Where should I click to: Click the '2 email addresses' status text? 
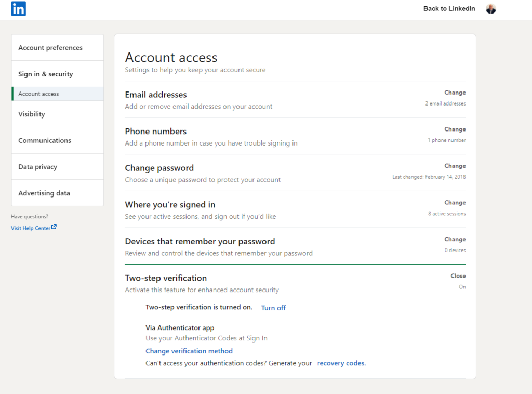(445, 103)
